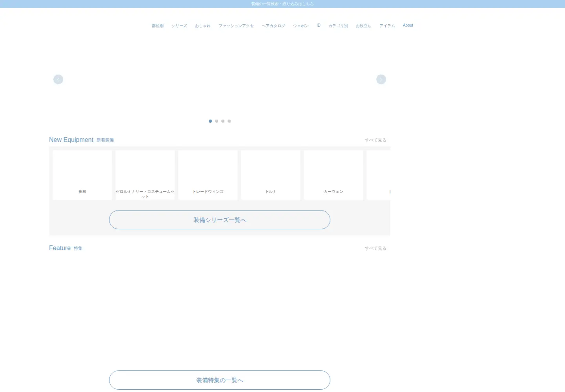This screenshot has height=392, width=565.
Task: Click すべて見る beside Feature
Action: point(375,248)
